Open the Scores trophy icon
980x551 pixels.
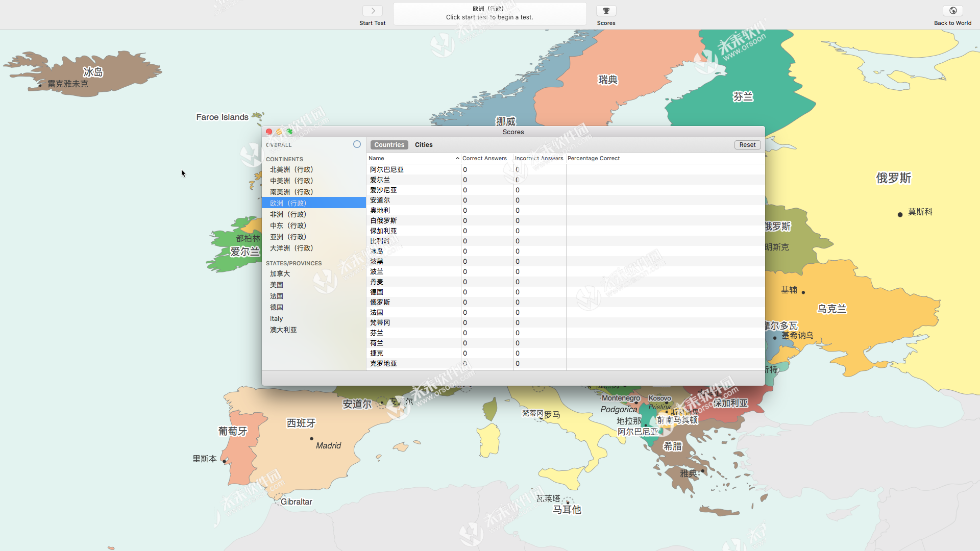[606, 11]
